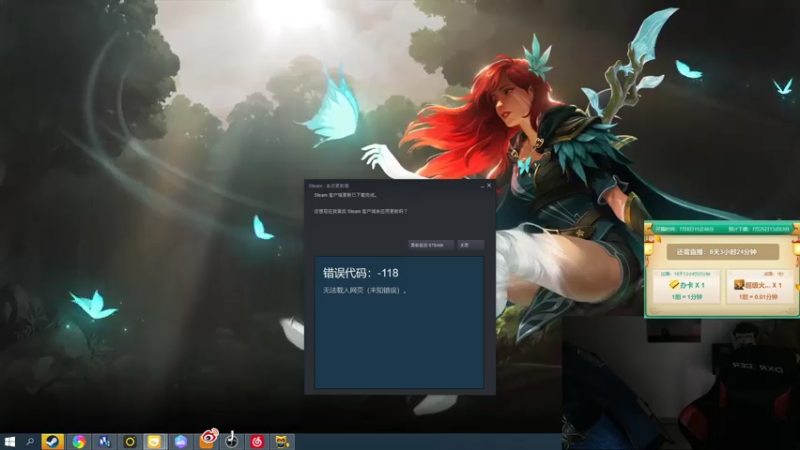Click the '1個 = 0.01分钟' label
This screenshot has height=450, width=800.
tap(758, 297)
